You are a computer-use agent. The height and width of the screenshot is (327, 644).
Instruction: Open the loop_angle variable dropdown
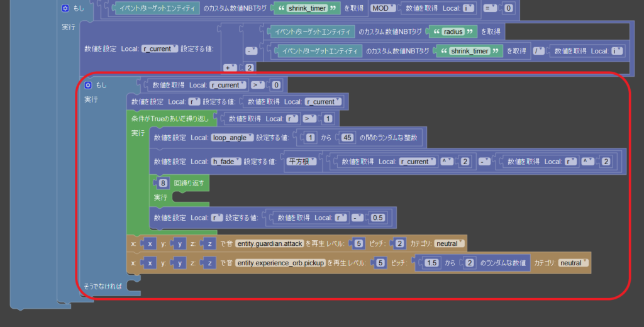coord(233,138)
